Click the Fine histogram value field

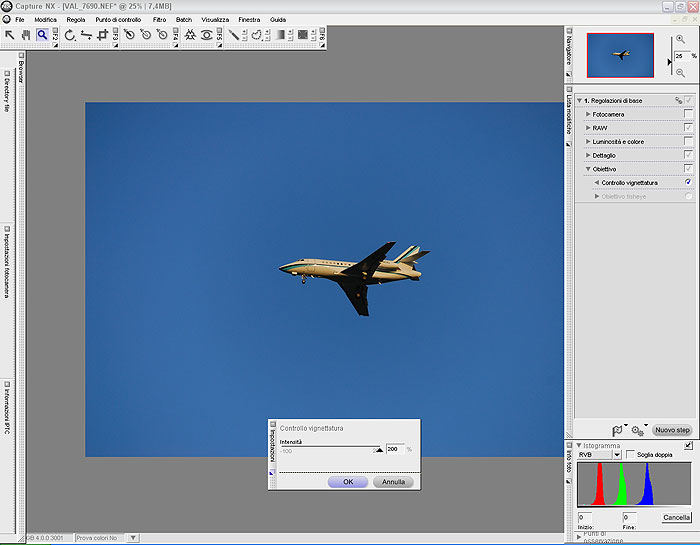(629, 517)
